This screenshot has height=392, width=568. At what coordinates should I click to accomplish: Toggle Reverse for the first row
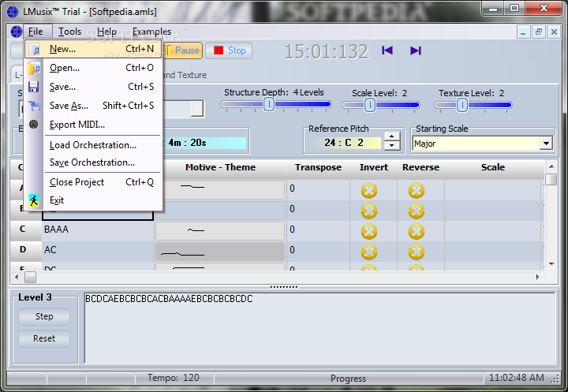tap(417, 191)
